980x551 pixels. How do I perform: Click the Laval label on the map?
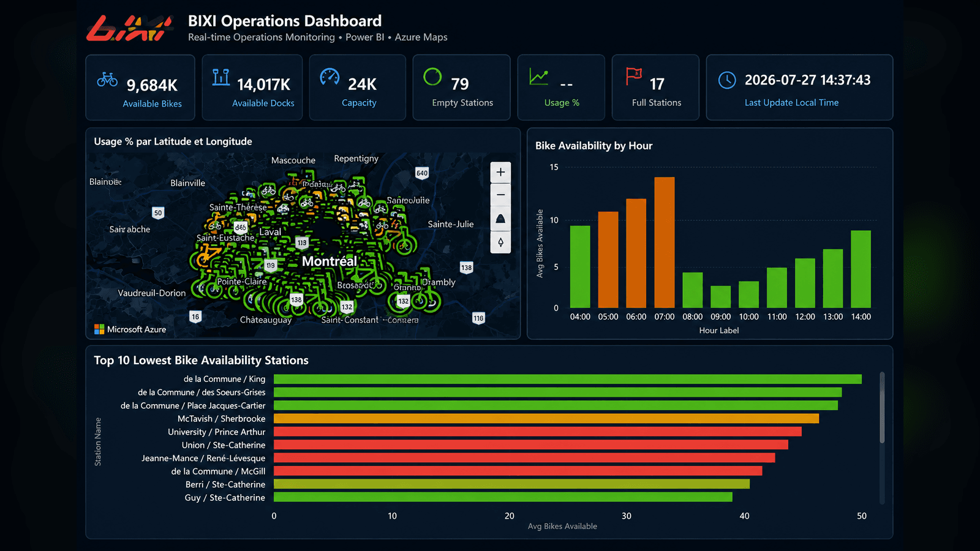(270, 232)
